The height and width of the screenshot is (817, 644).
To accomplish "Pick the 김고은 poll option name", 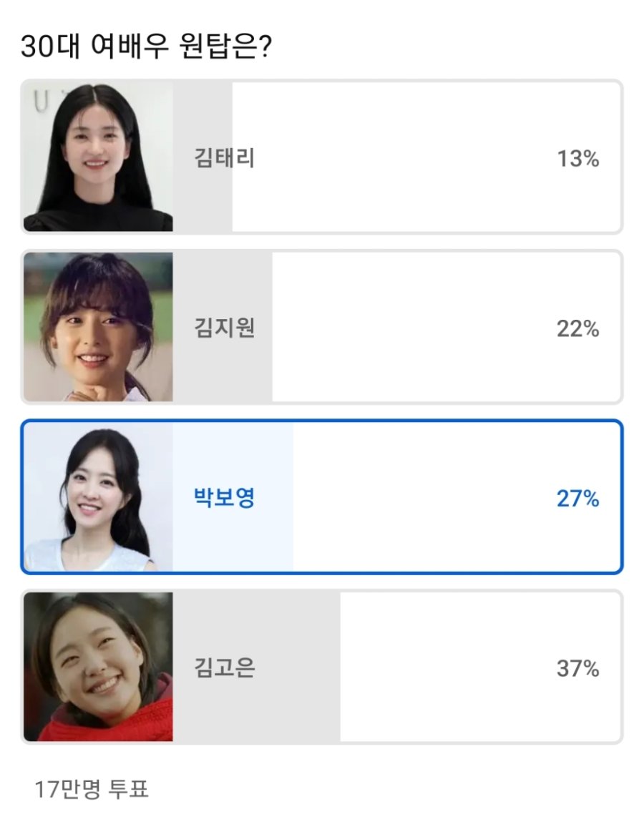I will (x=224, y=668).
